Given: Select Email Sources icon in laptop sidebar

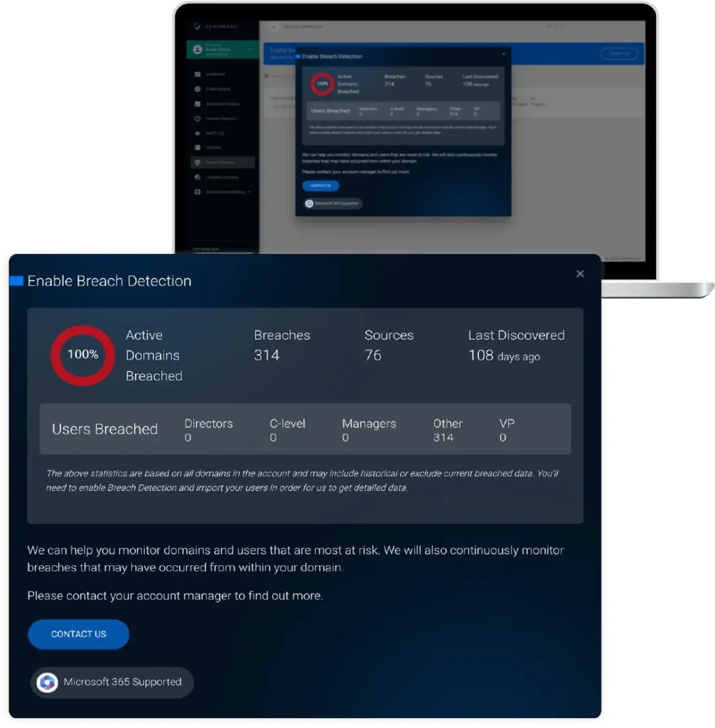Looking at the screenshot, I should (198, 89).
